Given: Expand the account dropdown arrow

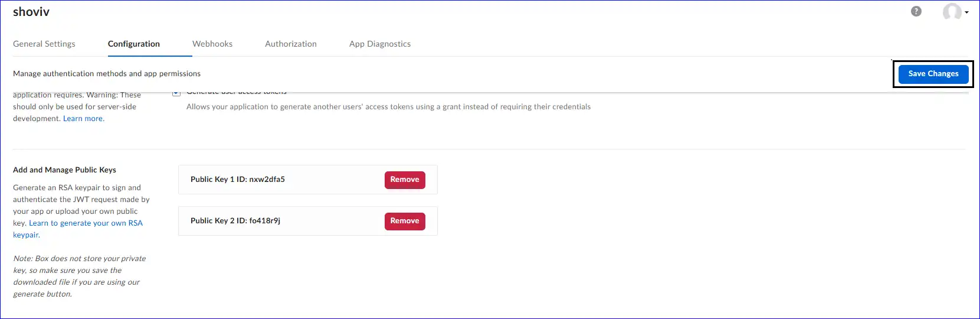Looking at the screenshot, I should click(966, 12).
